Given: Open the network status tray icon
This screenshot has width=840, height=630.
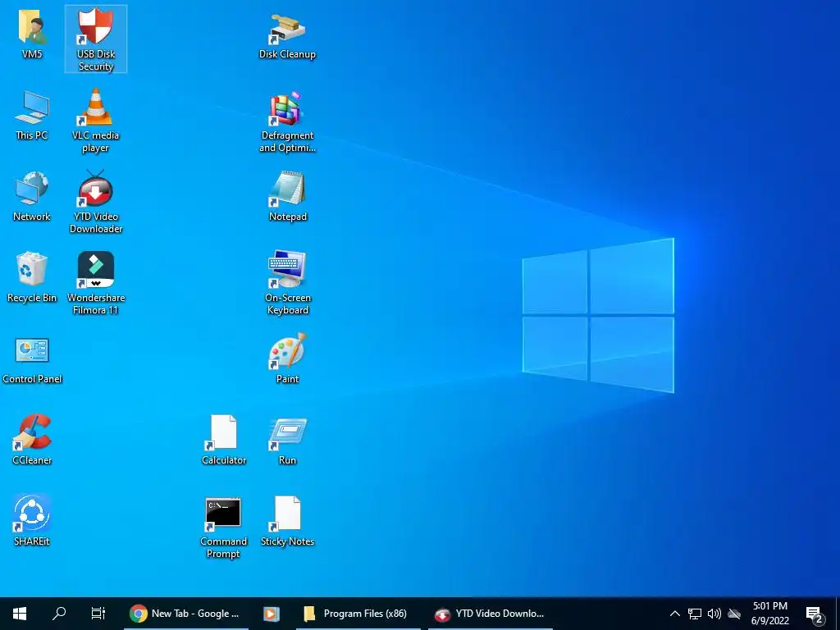Looking at the screenshot, I should (695, 614).
